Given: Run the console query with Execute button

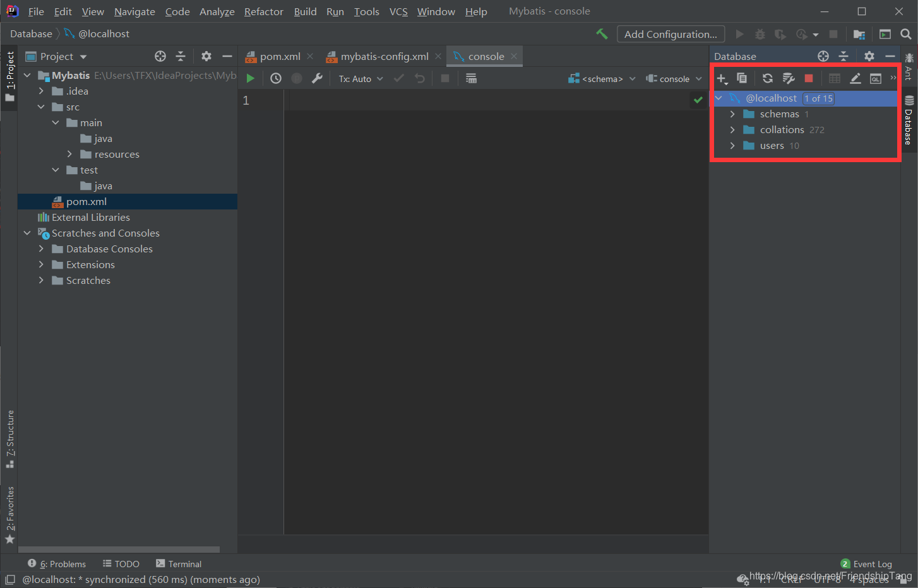Looking at the screenshot, I should pos(251,78).
